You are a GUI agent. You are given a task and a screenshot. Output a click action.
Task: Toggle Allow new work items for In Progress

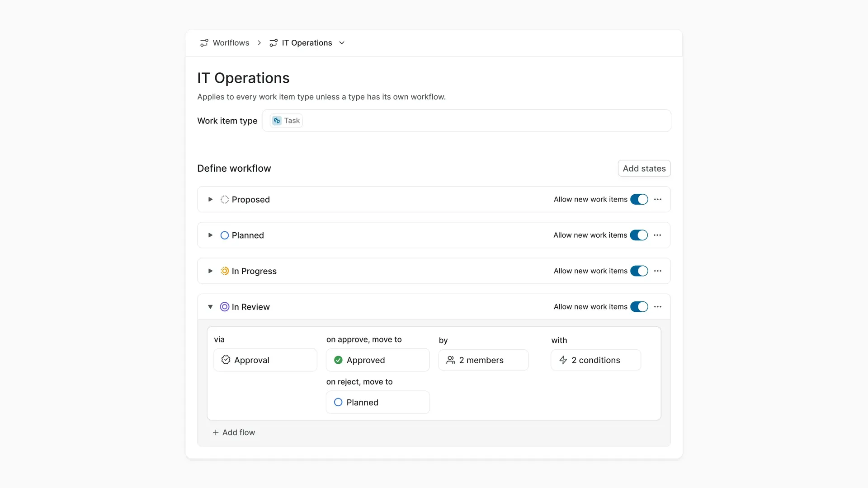click(x=639, y=271)
